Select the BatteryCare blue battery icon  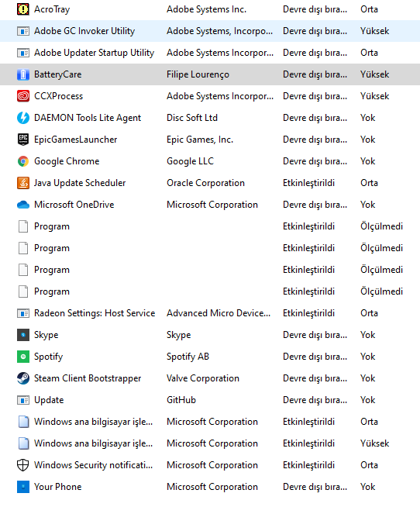[x=23, y=74]
